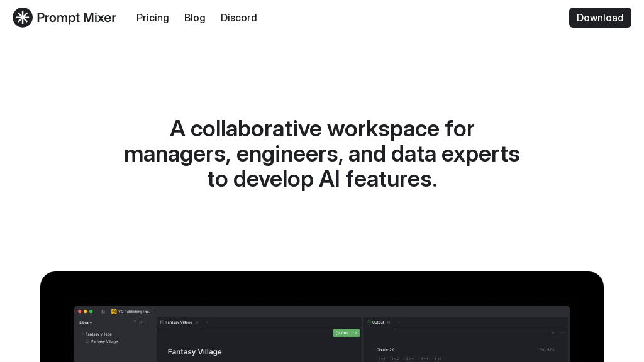The height and width of the screenshot is (362, 644).
Task: Click the filter icon in Output panel
Action: coord(553,333)
